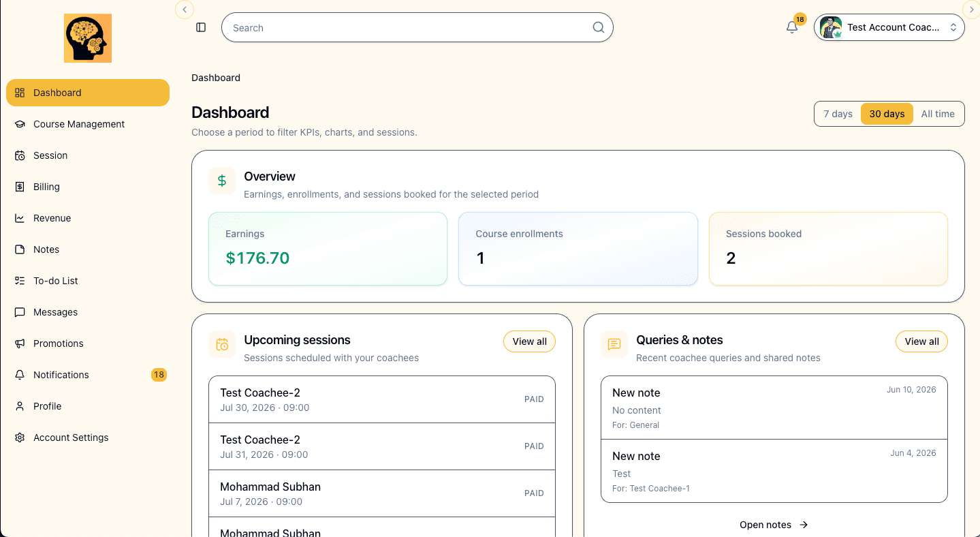
Task: Click the Billing receipt icon
Action: 20,187
